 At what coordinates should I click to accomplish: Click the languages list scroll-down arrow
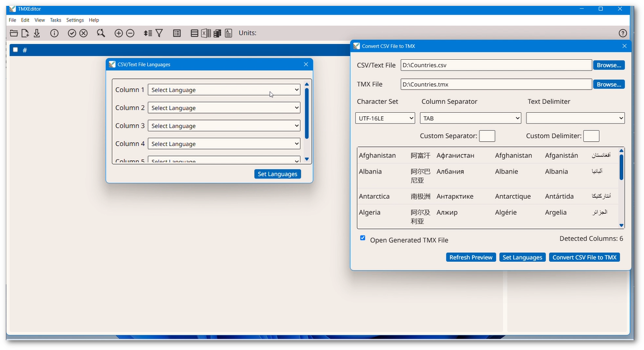[307, 159]
